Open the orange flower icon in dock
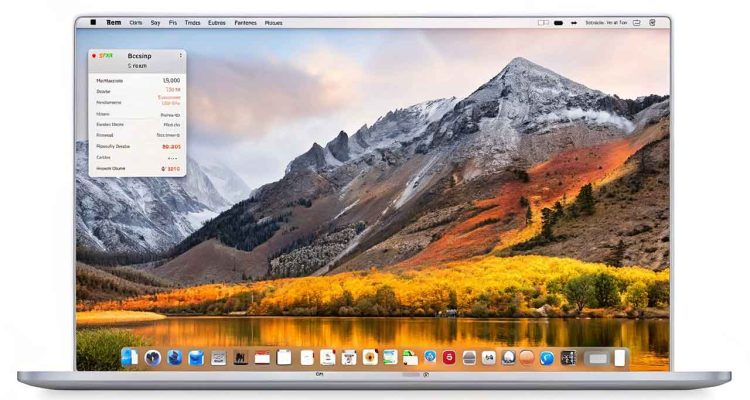This screenshot has height=400, width=750. pos(370,357)
